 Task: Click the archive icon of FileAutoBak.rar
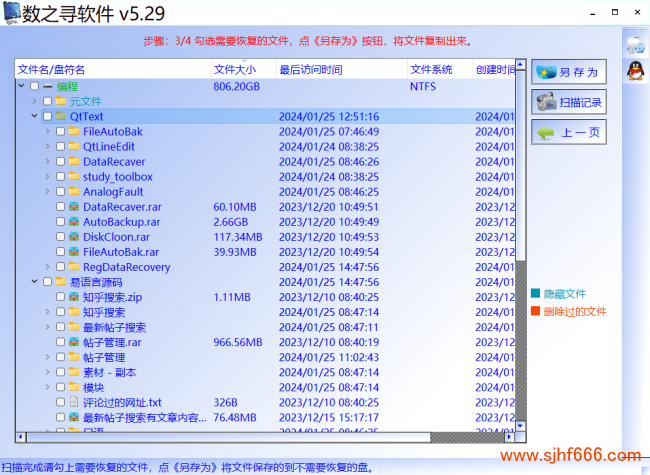[x=74, y=252]
